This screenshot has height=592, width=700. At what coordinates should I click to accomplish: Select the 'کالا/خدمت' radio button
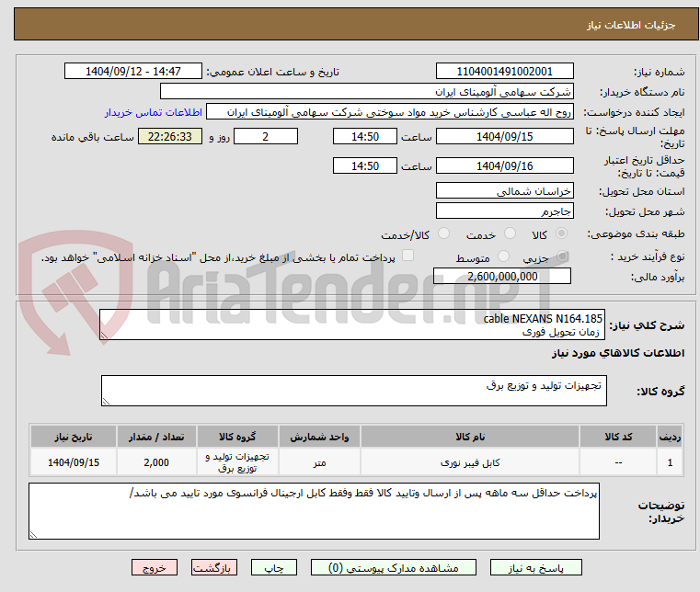pos(443,233)
